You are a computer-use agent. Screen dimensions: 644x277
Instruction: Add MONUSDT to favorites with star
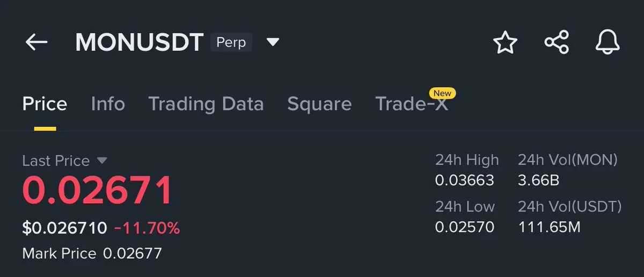505,42
